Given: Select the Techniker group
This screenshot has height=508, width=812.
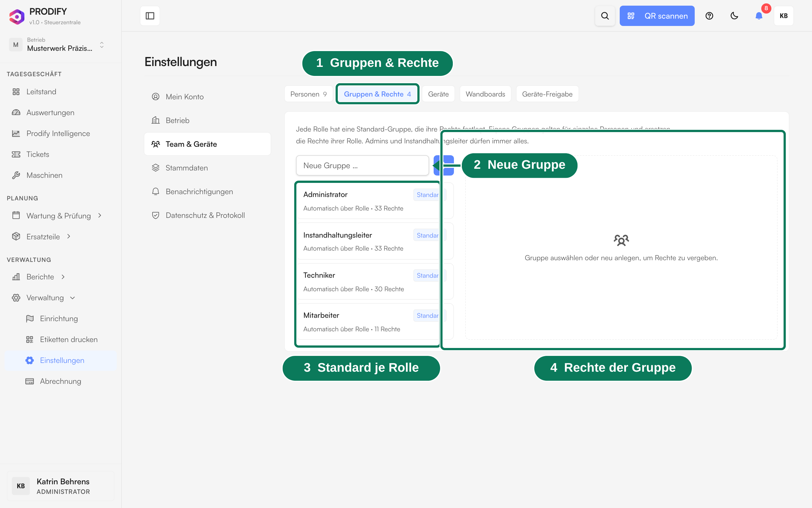Looking at the screenshot, I should coord(375,282).
